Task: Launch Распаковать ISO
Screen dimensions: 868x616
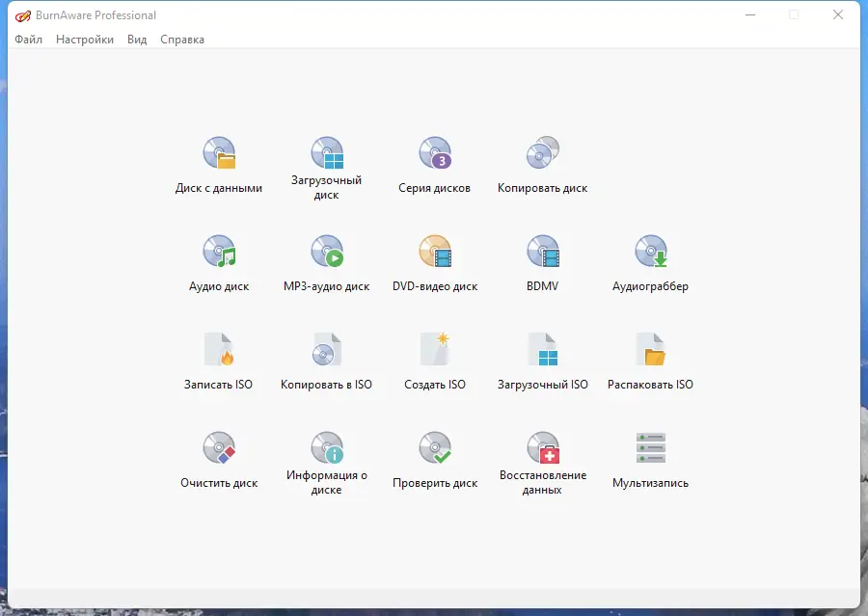Action: 651,361
